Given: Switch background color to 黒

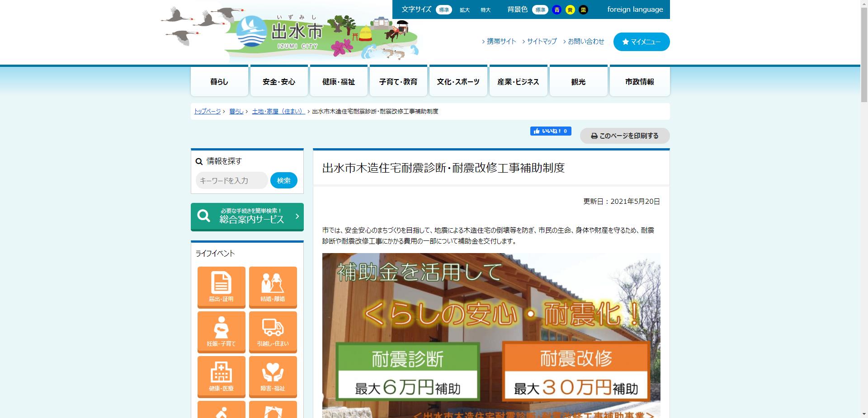Looking at the screenshot, I should click(x=583, y=9).
